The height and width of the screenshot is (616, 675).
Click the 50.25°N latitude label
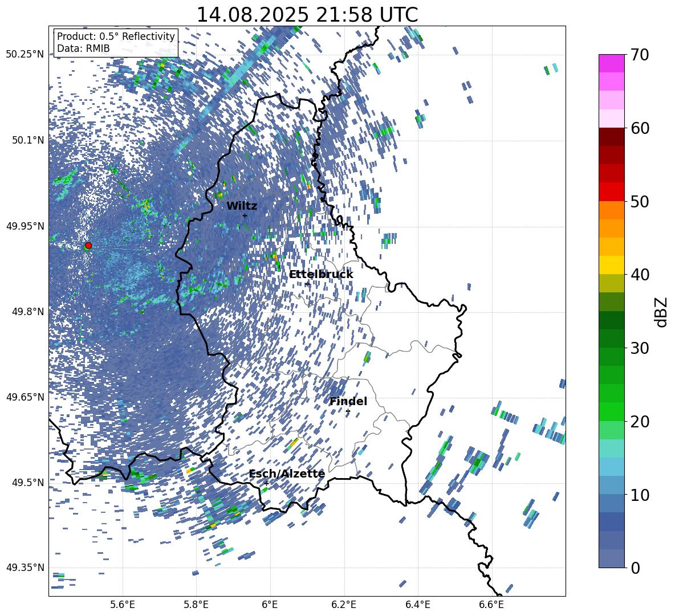tap(26, 55)
